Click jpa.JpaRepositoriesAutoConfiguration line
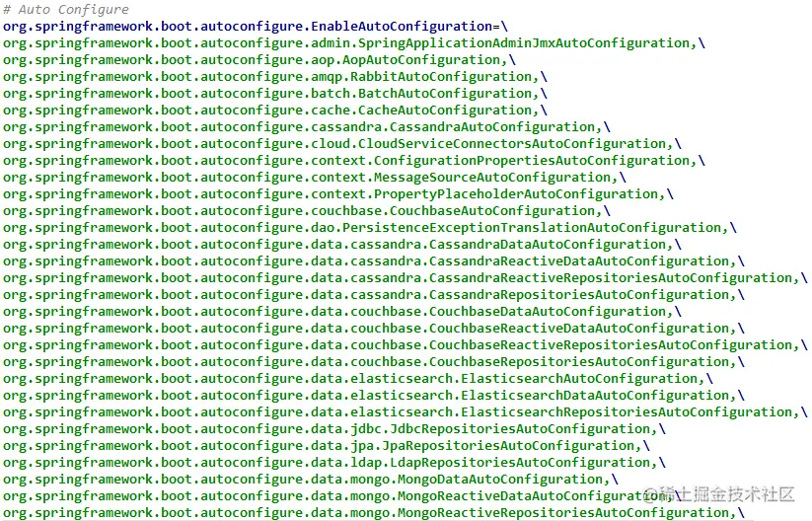The width and height of the screenshot is (812, 521). click(327, 446)
